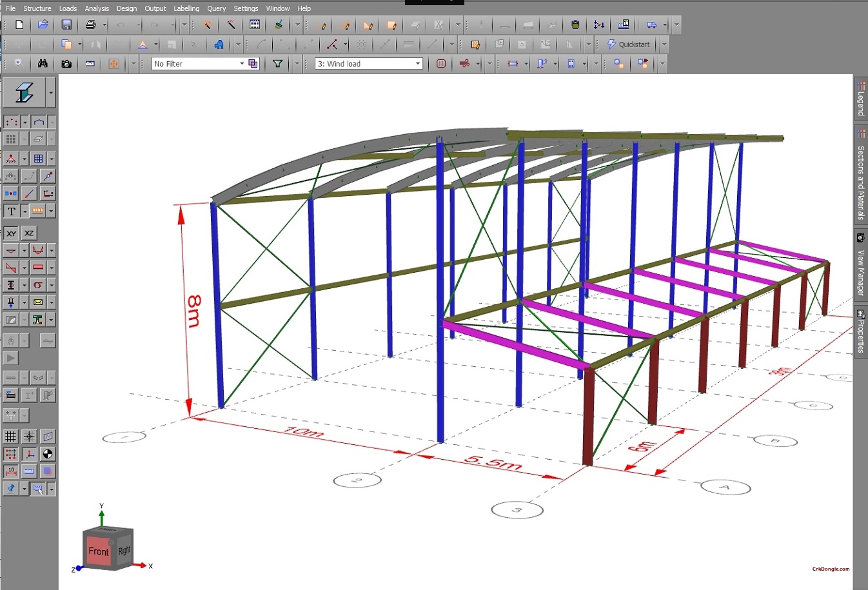Switch to XY plane view
This screenshot has width=868, height=590.
coord(11,233)
